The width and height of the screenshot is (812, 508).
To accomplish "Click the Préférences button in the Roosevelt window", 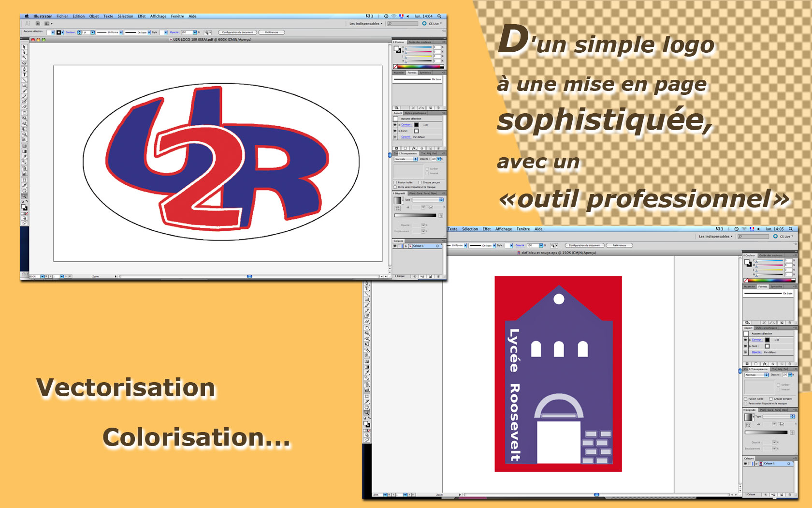I will tap(619, 245).
